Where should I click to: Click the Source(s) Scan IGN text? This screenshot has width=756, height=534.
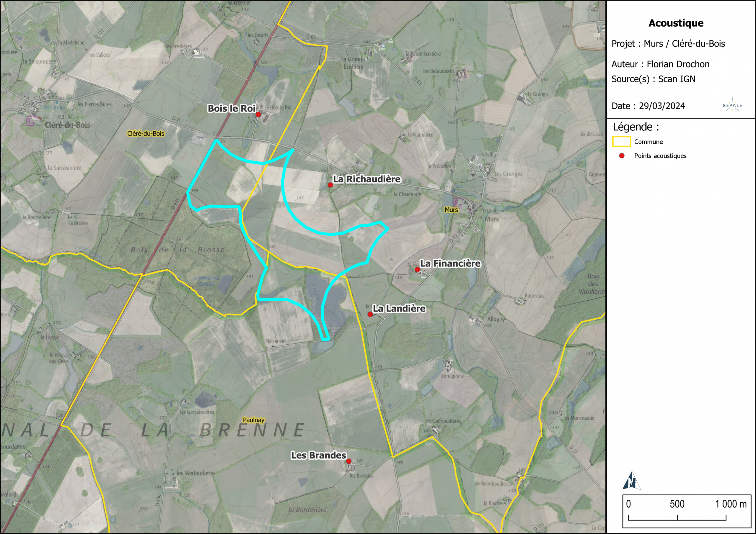tap(653, 79)
